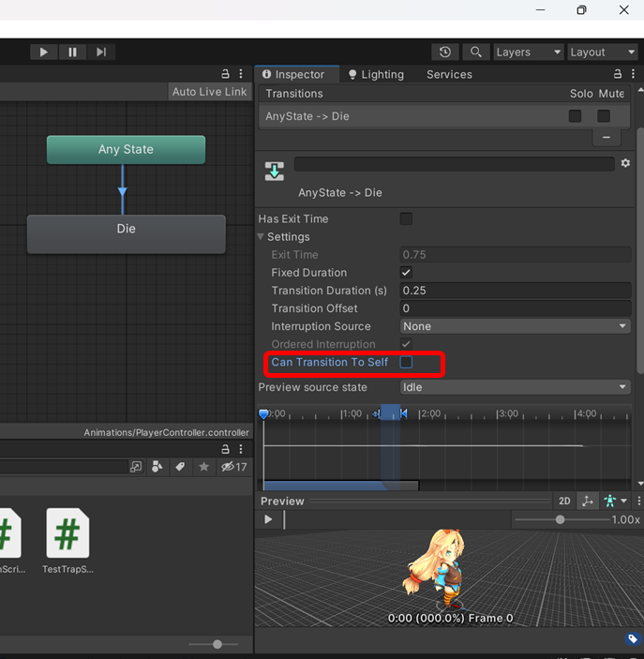Viewport: 644px width, 659px height.
Task: Open the Layers dropdown
Action: click(x=528, y=52)
